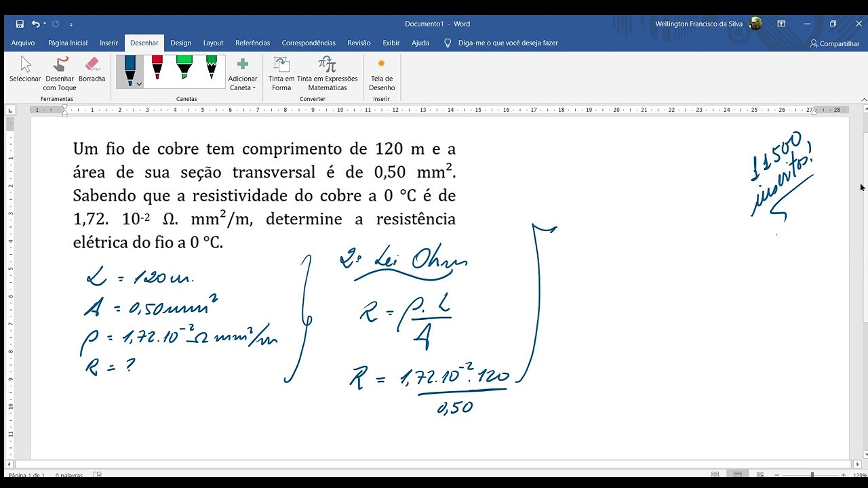Select the Borracha eraser tool
Screen dimensions: 868x488
tap(92, 70)
